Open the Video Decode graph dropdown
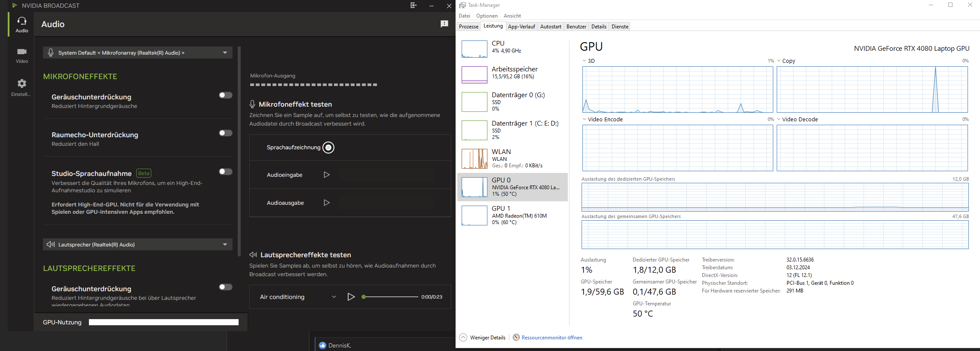Viewport: 980px width, 351px height. [778, 119]
